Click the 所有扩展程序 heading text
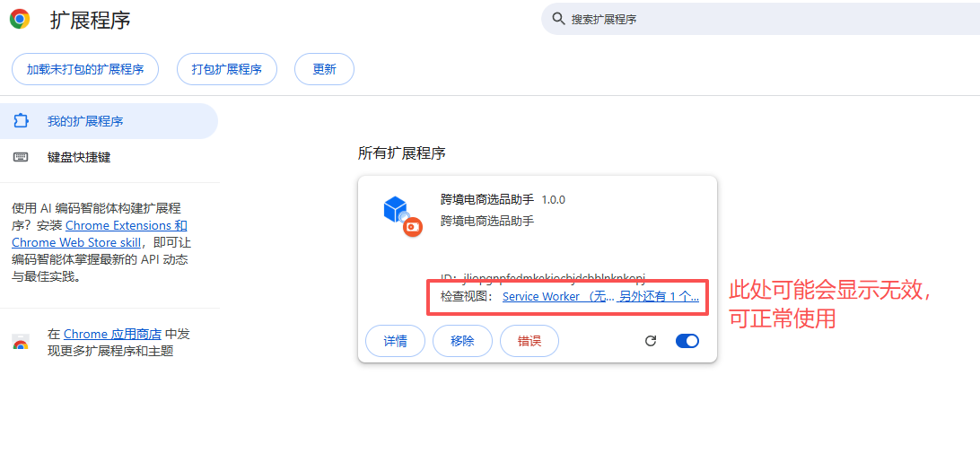The height and width of the screenshot is (471, 980). 401,153
